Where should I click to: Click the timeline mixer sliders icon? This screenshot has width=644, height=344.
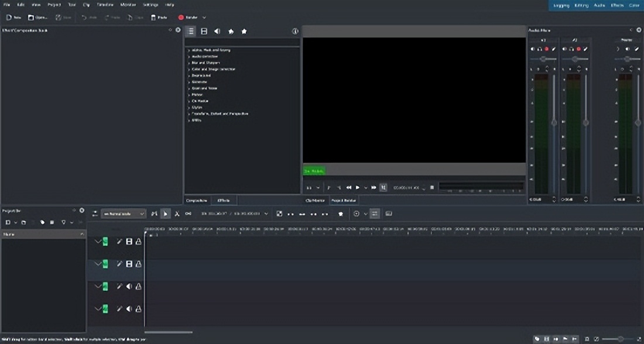click(x=374, y=214)
